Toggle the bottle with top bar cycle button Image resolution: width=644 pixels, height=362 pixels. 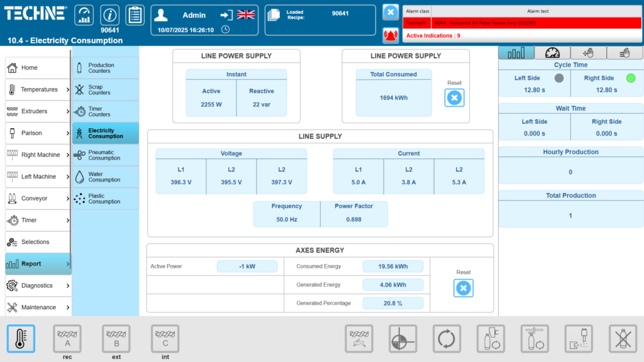(535, 339)
